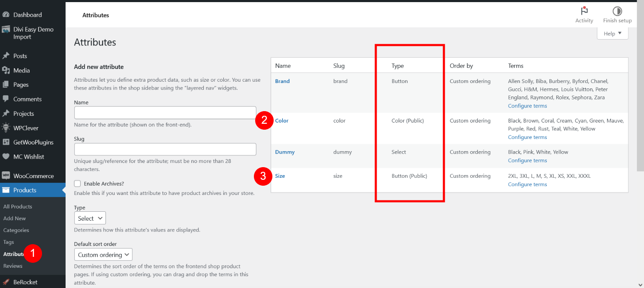The image size is (644, 288).
Task: Open the WooCommerce menu
Action: [34, 176]
